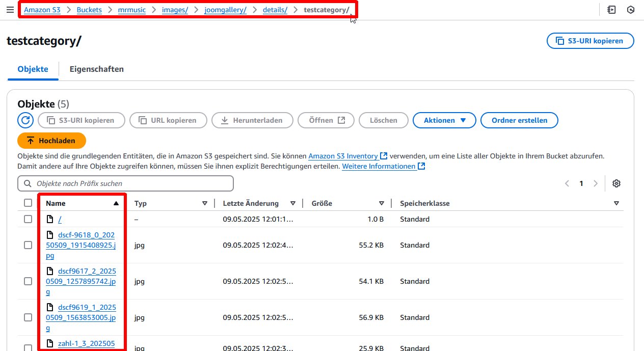Open table preferences gear icon
The width and height of the screenshot is (644, 351).
tap(616, 183)
